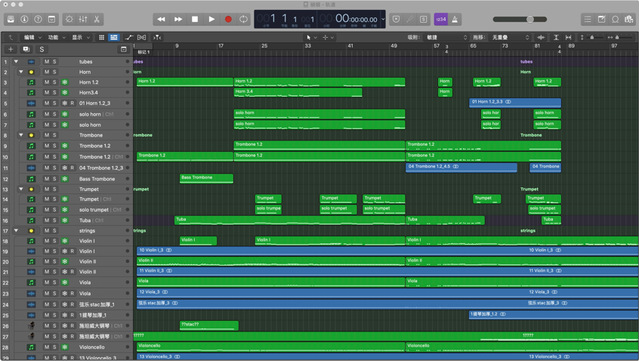The height and width of the screenshot is (361, 639).
Task: Collapse the tubes track stack
Action: point(16,62)
